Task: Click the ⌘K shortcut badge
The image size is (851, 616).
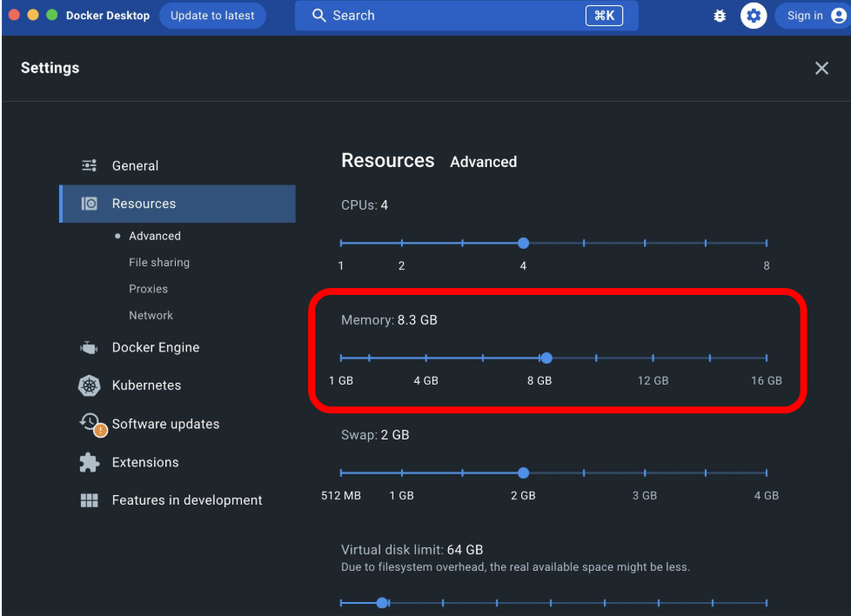Action: 604,15
